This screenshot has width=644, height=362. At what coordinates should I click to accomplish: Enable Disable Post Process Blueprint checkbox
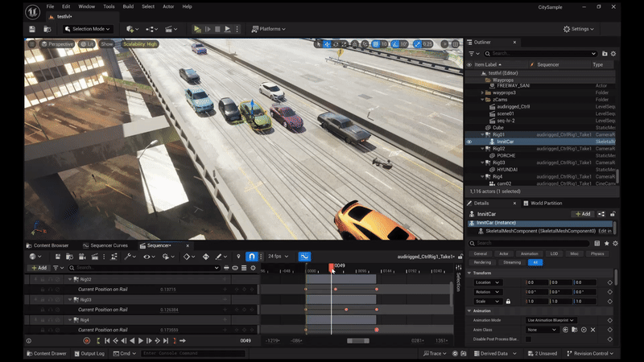click(529, 339)
